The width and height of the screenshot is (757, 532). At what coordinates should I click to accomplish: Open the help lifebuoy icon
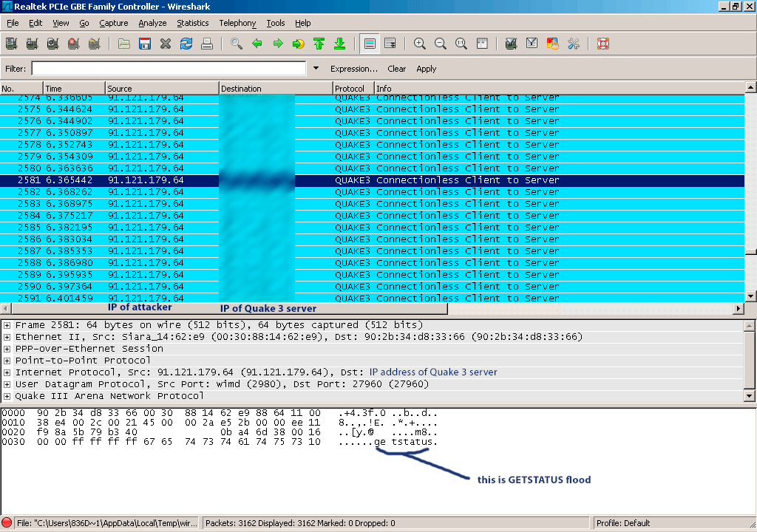[603, 44]
